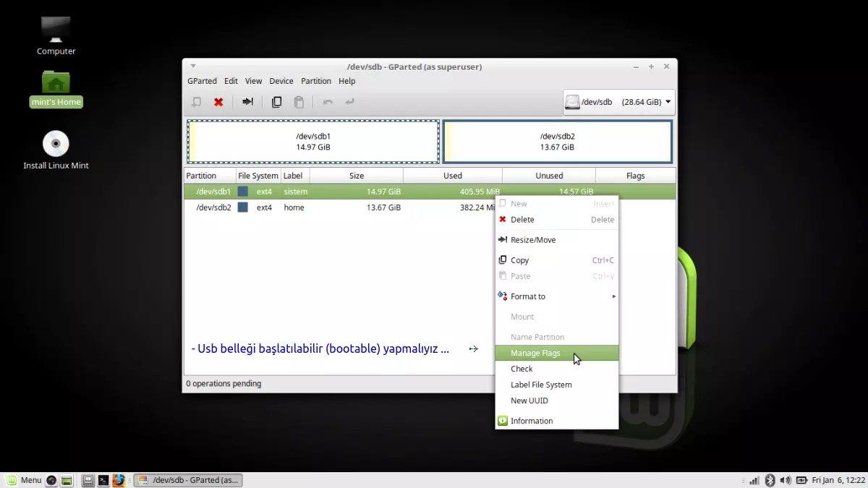
Task: Click the Paste partition toolbar icon
Action: (x=299, y=102)
